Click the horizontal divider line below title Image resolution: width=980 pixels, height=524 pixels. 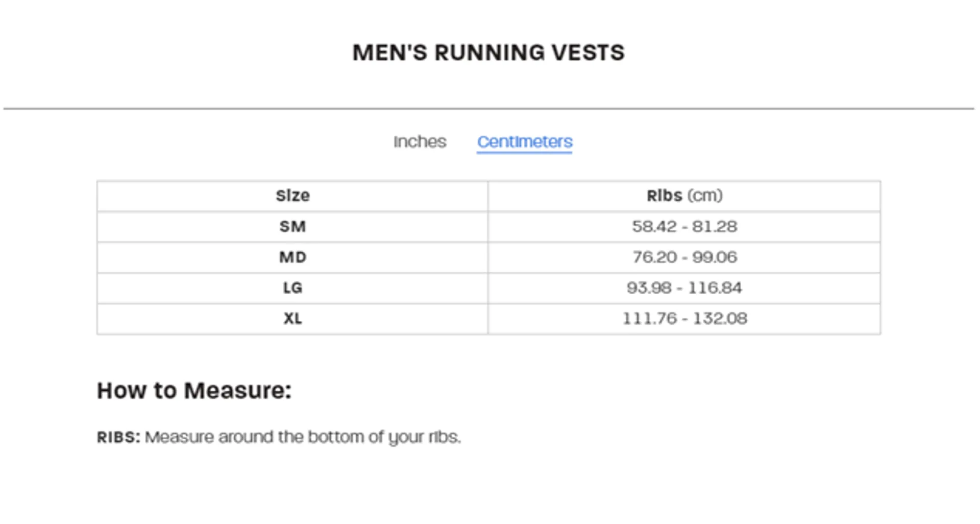pyautogui.click(x=488, y=108)
